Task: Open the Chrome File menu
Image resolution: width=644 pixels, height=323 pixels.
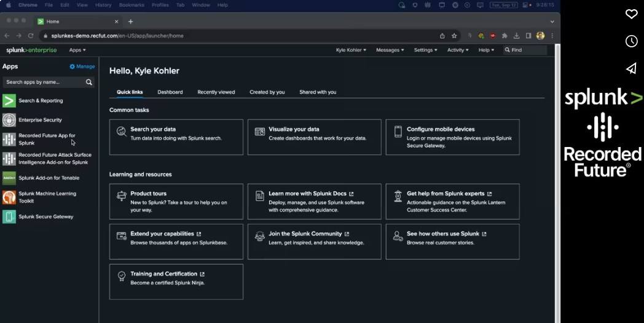Action: pyautogui.click(x=49, y=5)
